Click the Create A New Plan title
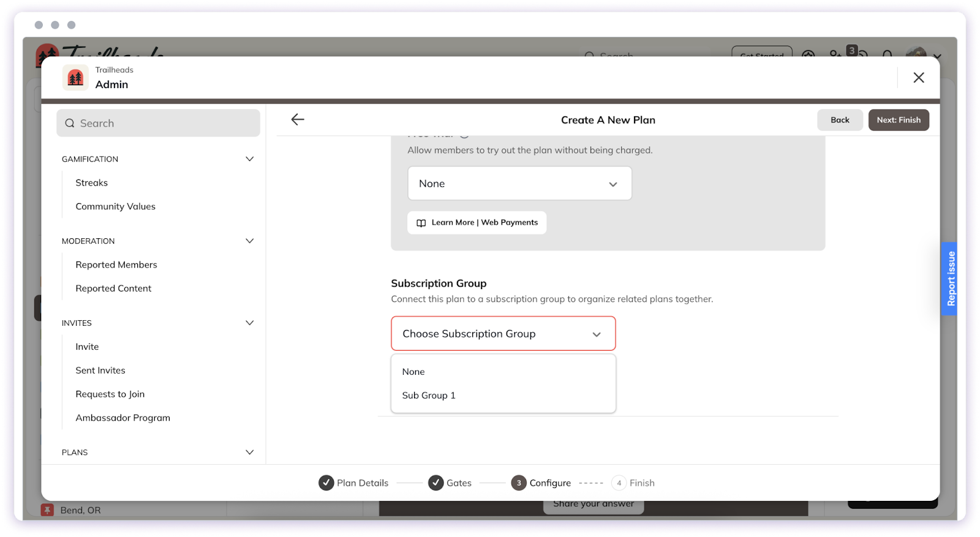This screenshot has height=537, width=980. point(608,120)
